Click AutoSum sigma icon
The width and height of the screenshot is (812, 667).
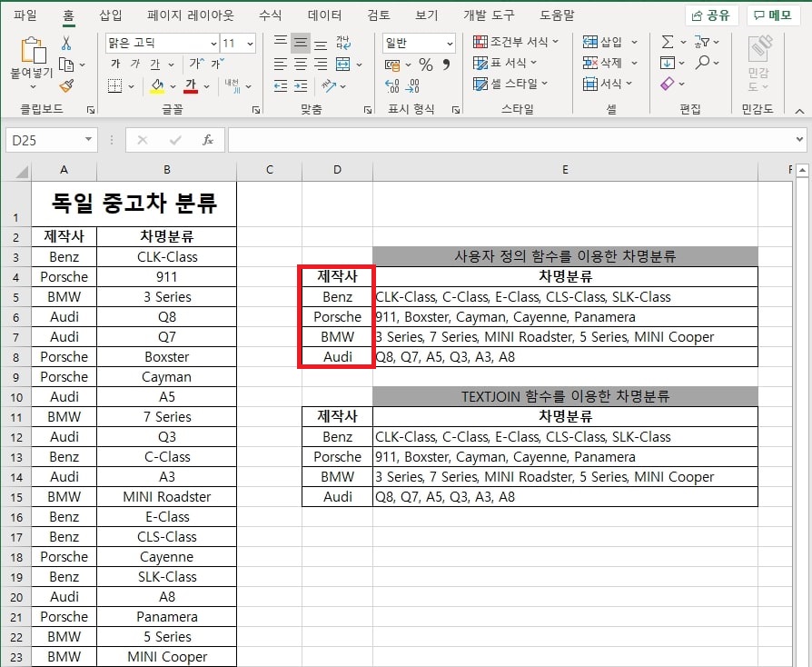tap(668, 42)
